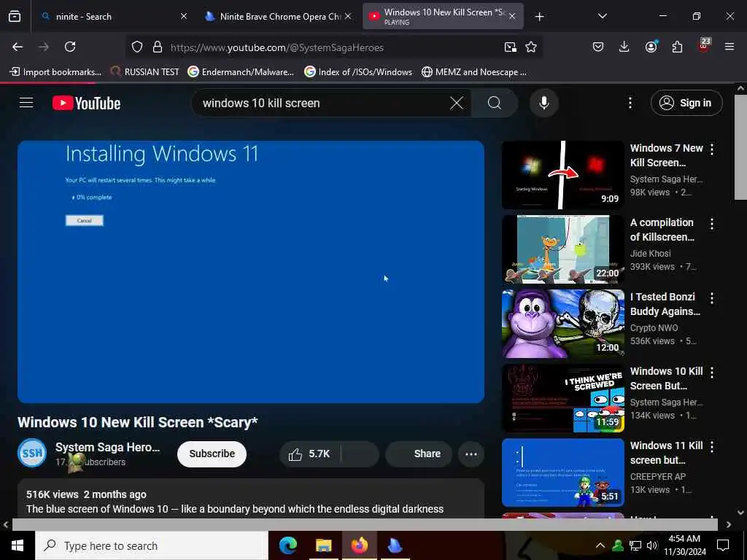The height and width of the screenshot is (560, 747).
Task: Open a new browser tab
Action: pyautogui.click(x=539, y=17)
